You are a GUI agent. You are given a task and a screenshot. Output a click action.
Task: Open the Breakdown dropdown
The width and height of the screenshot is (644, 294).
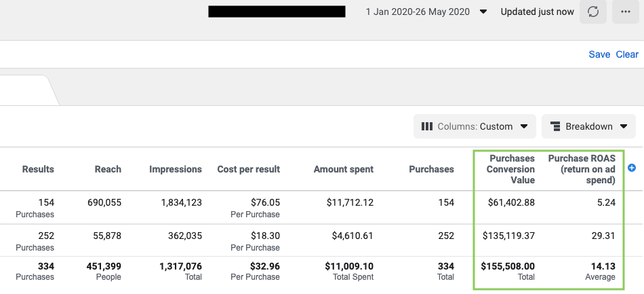point(588,126)
